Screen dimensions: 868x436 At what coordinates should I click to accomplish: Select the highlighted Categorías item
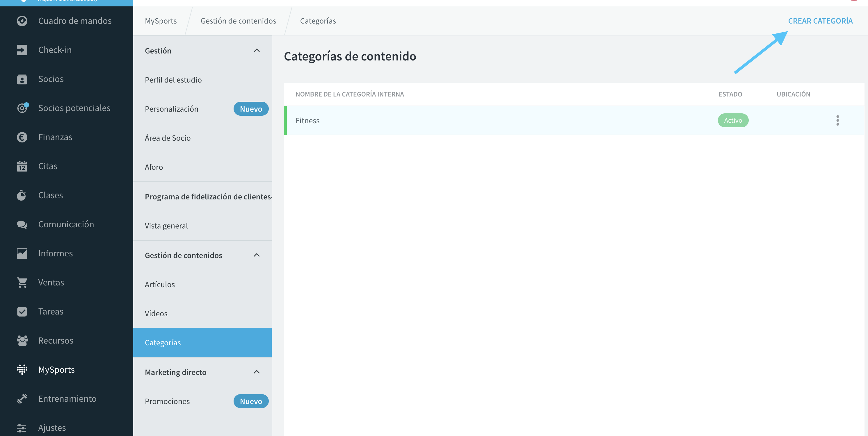point(202,342)
